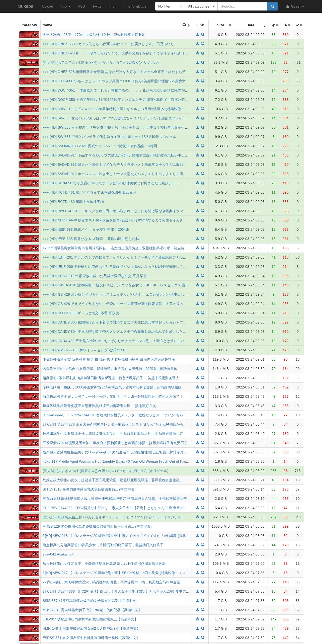Download torrent file for SW-837 row
The height and width of the screenshot is (644, 322).
point(198,137)
